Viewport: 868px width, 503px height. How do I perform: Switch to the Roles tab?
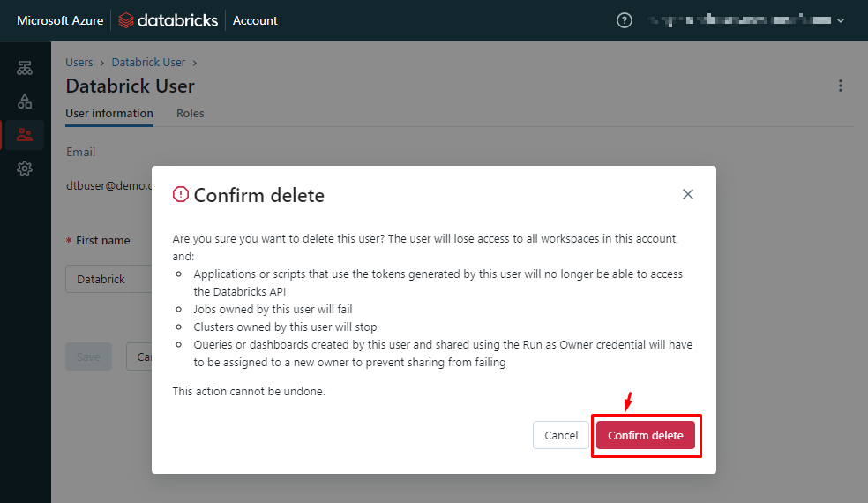click(x=190, y=114)
